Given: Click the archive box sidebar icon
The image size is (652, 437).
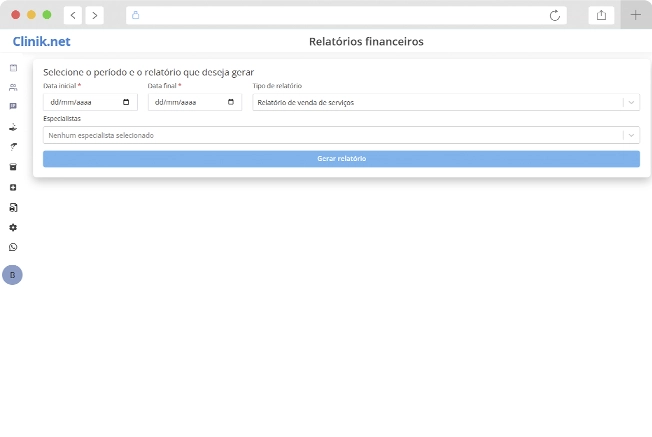Looking at the screenshot, I should click(x=13, y=167).
